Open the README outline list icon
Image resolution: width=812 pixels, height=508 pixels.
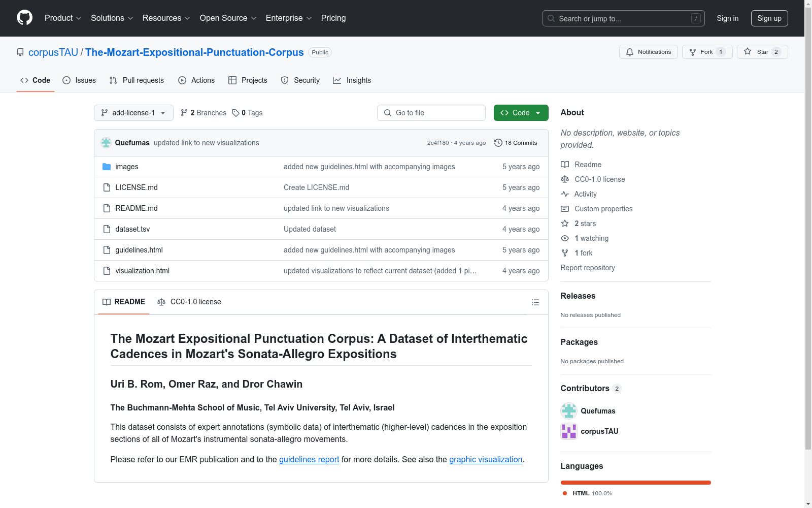[535, 302]
